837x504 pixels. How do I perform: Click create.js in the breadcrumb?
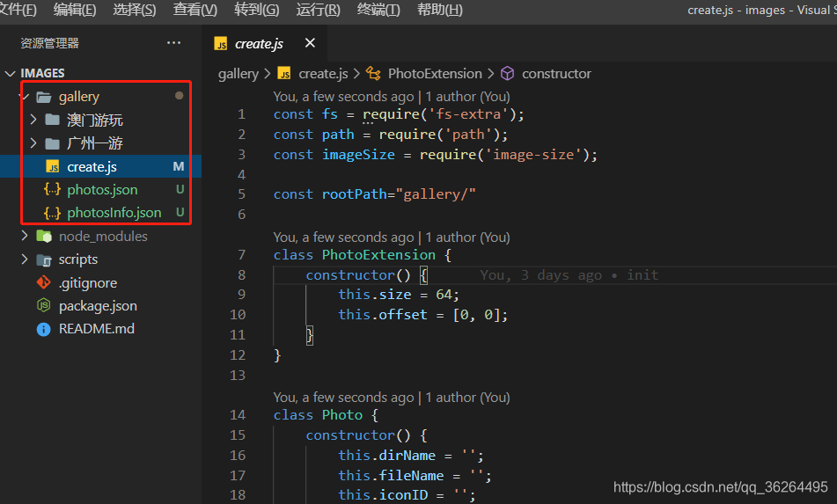pos(323,74)
